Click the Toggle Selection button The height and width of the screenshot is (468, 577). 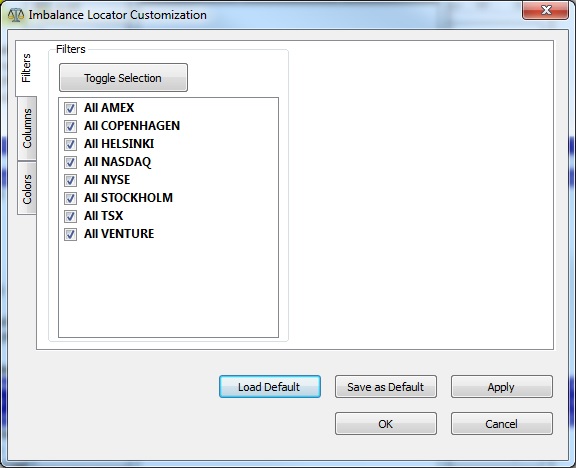123,78
